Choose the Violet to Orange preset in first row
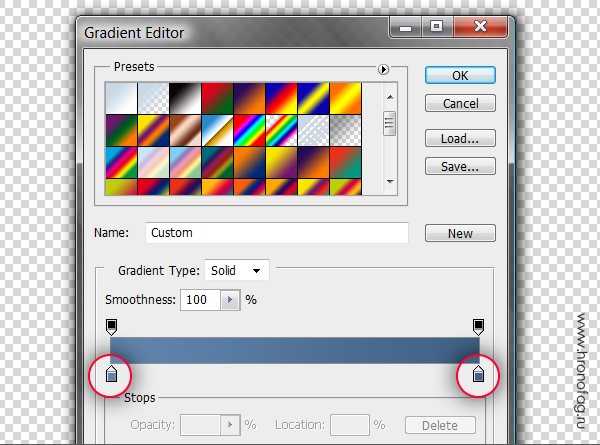 (x=249, y=98)
